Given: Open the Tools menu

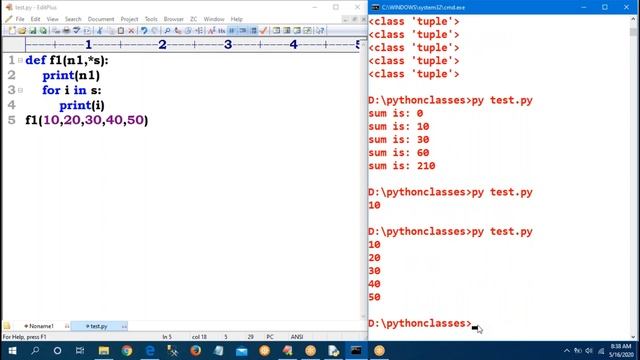Looking at the screenshot, I should (151, 19).
